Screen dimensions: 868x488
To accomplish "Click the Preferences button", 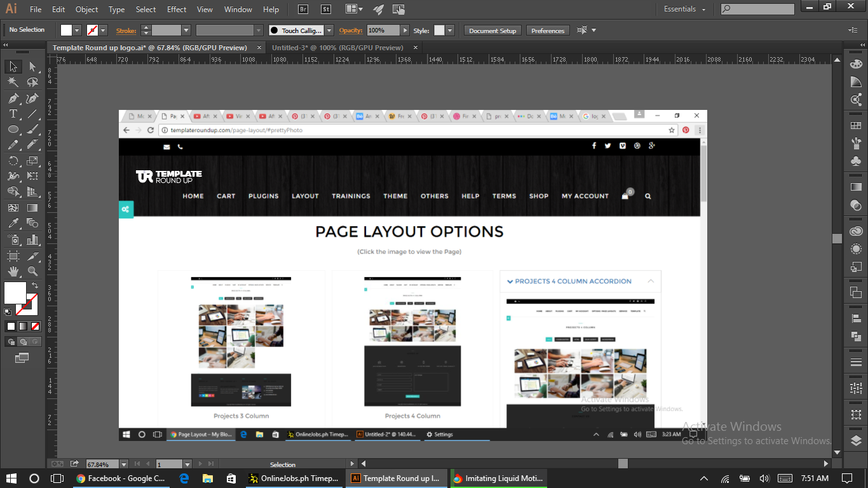I will [548, 30].
